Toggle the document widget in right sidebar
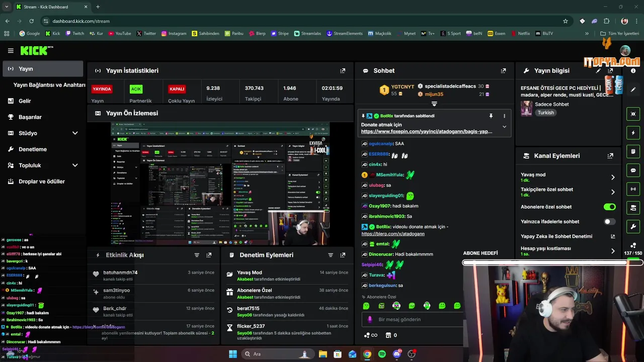This screenshot has width=644, height=362. (x=633, y=151)
